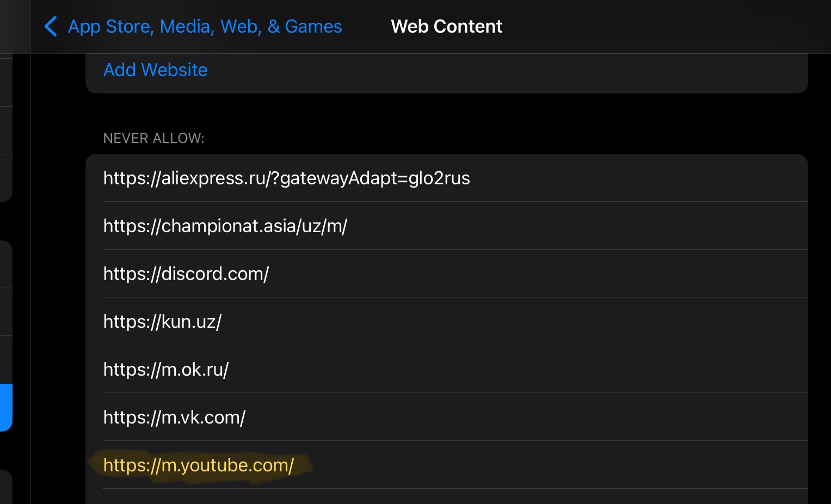The image size is (831, 504).
Task: Select the highlighted m.youtube.com entry
Action: tap(446, 465)
